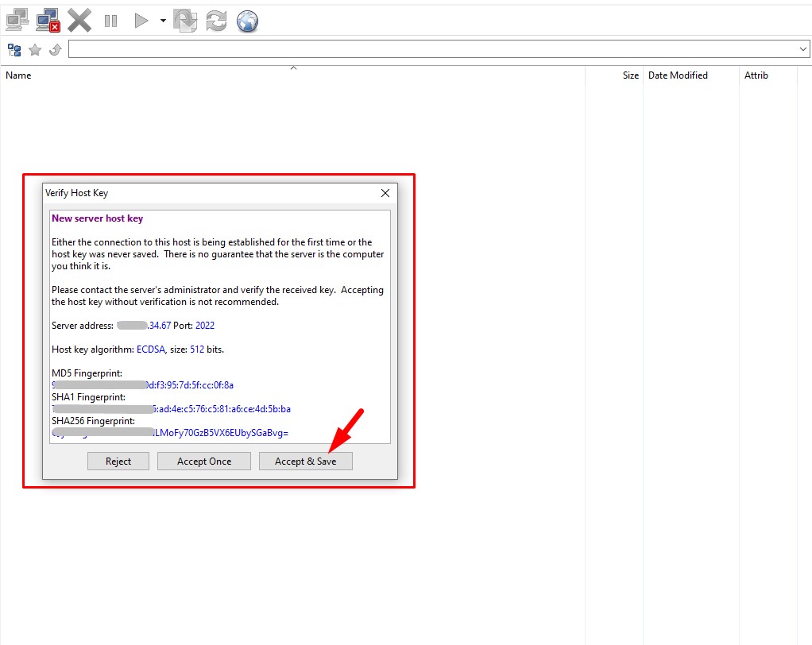The width and height of the screenshot is (812, 645).
Task: Click the server address value ending .34.67
Action: pos(144,326)
